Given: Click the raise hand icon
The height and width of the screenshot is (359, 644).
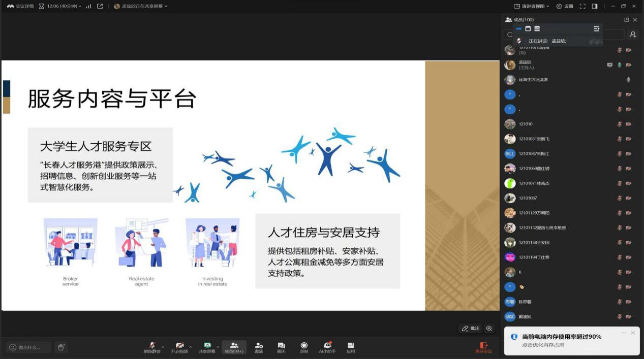Looking at the screenshot, I should point(61,347).
